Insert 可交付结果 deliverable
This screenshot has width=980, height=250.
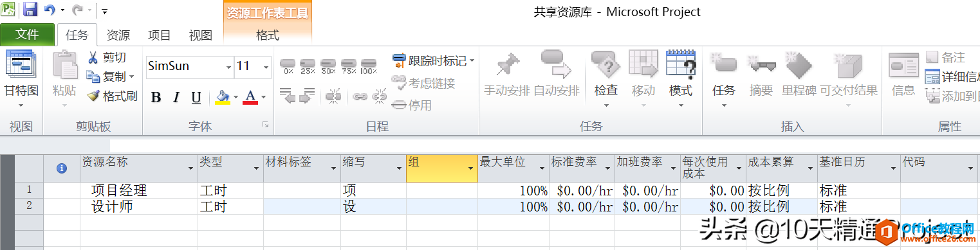(849, 79)
